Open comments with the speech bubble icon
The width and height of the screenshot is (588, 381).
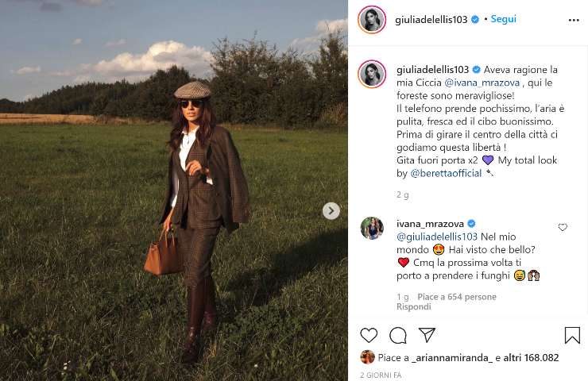point(398,335)
